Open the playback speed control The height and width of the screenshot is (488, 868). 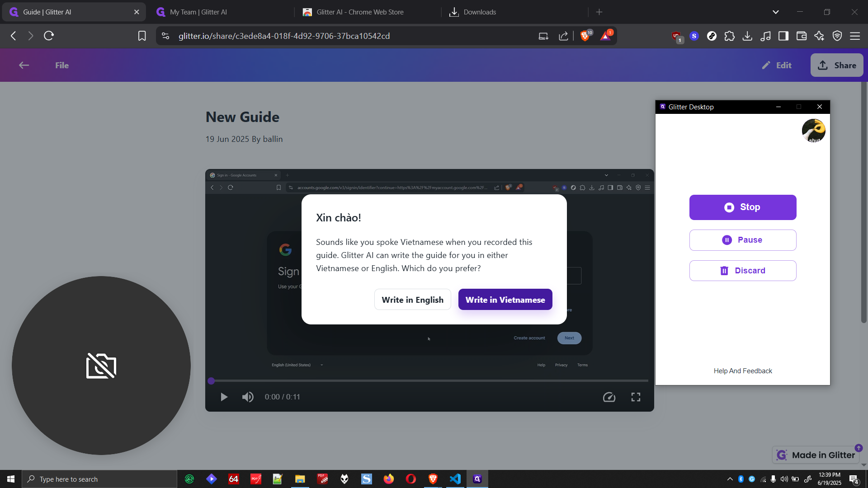609,397
